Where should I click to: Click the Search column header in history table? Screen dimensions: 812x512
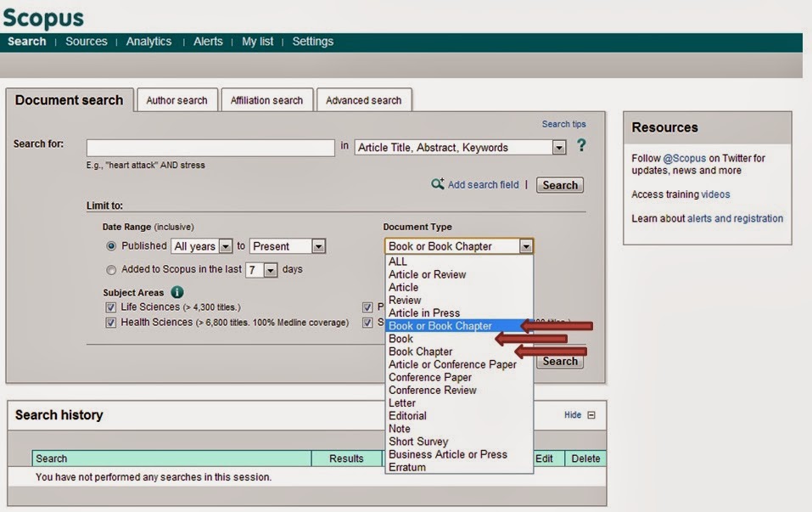[171, 459]
